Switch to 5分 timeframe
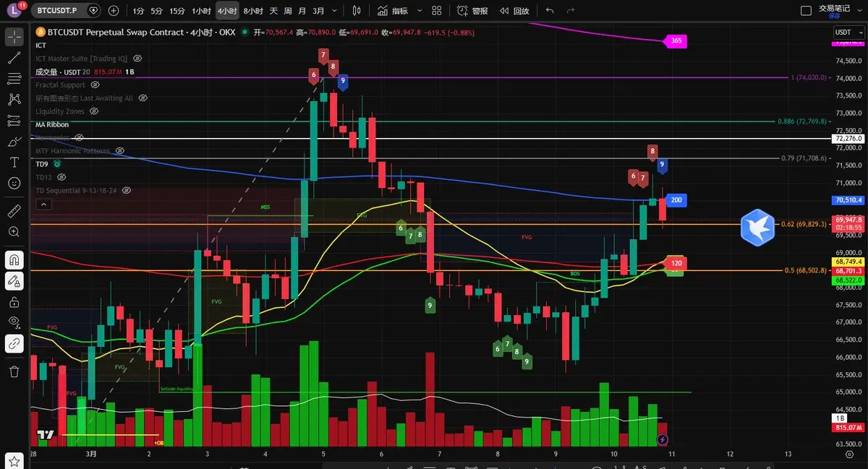The height and width of the screenshot is (469, 868). pos(156,11)
